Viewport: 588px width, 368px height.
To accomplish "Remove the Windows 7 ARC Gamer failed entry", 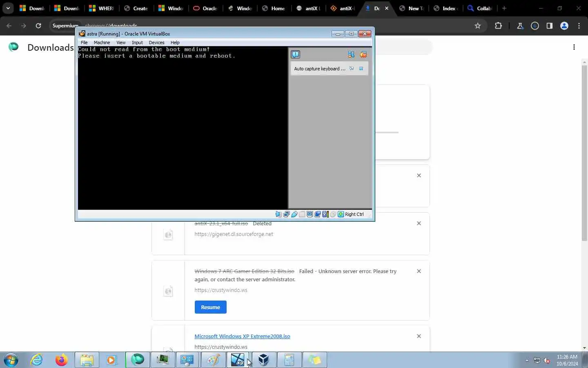I will coord(419,271).
